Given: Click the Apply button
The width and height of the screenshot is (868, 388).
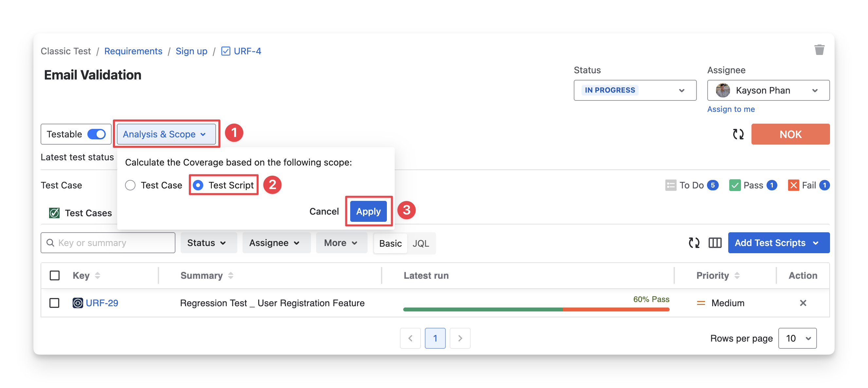Looking at the screenshot, I should click(368, 212).
